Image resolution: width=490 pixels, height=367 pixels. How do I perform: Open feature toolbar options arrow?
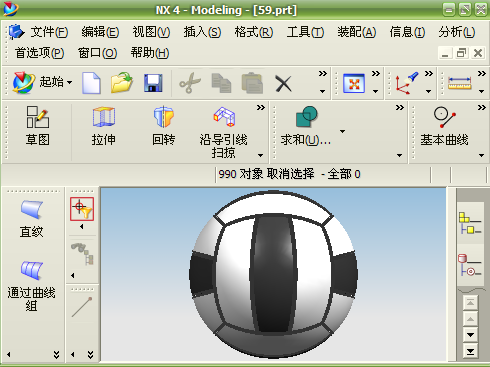(x=261, y=155)
